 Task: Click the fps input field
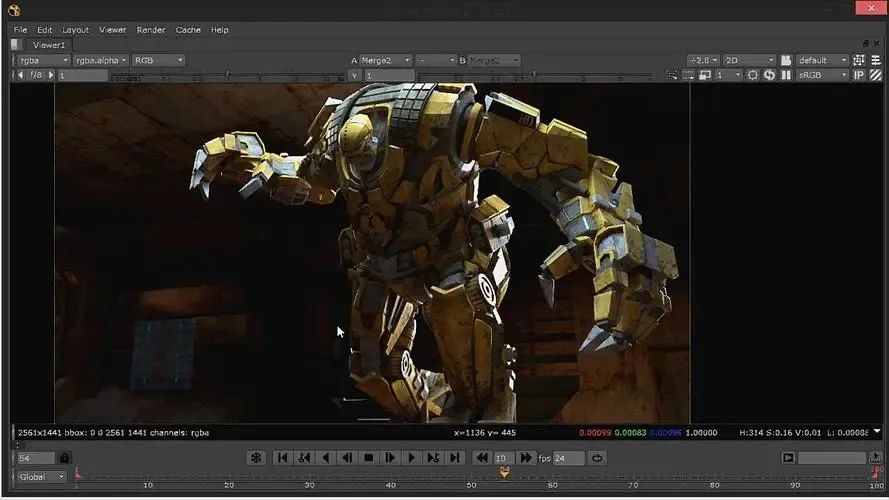pyautogui.click(x=568, y=458)
